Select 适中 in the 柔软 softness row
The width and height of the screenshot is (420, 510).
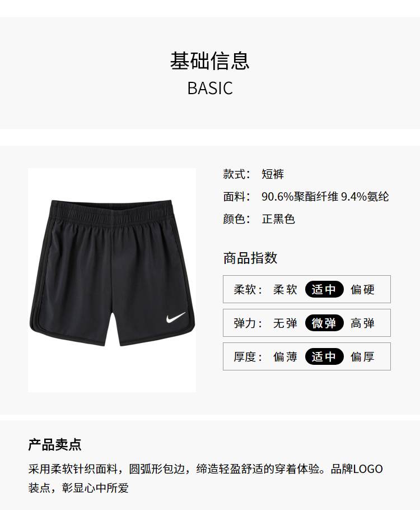pyautogui.click(x=324, y=289)
